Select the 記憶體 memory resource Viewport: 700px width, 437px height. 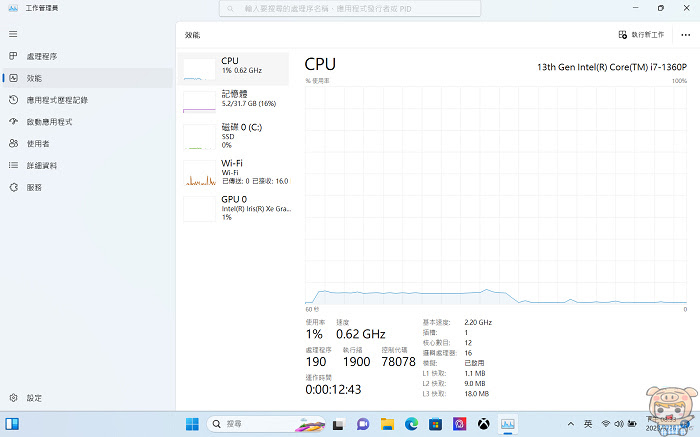233,101
